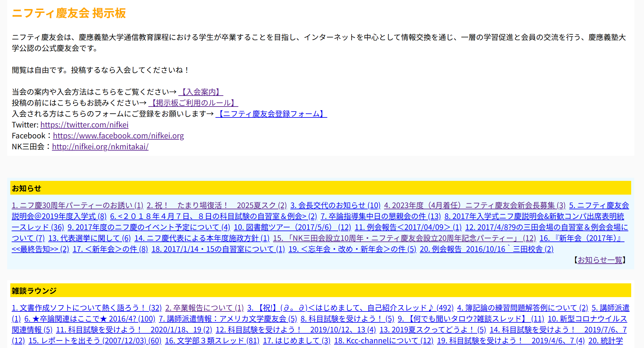Screen dimensions: 644x348
Task: Open the 【入会案内】 link
Action: (x=201, y=92)
